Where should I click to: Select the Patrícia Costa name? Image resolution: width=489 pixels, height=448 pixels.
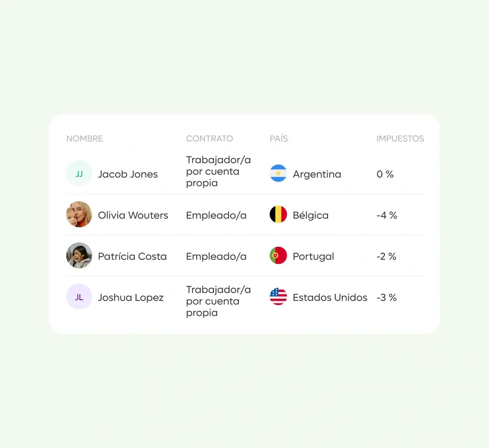coord(132,257)
